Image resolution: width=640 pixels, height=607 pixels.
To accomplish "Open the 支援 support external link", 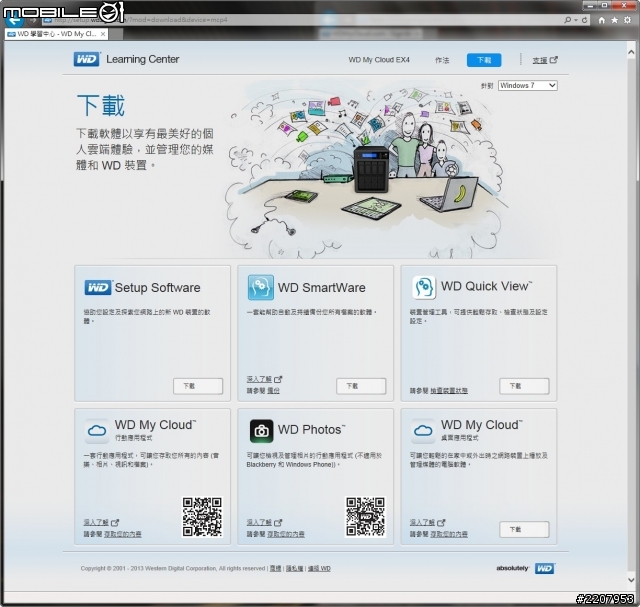I will [x=545, y=60].
